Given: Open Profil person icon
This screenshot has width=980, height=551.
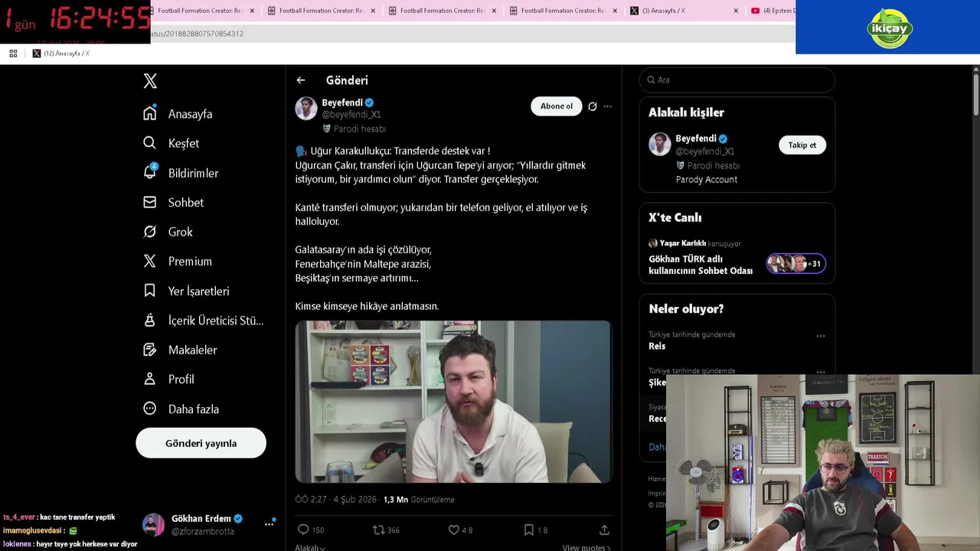Looking at the screenshot, I should pyautogui.click(x=150, y=379).
